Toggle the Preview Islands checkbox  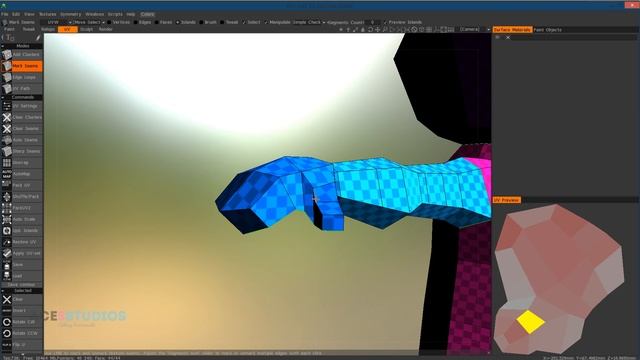click(x=402, y=22)
